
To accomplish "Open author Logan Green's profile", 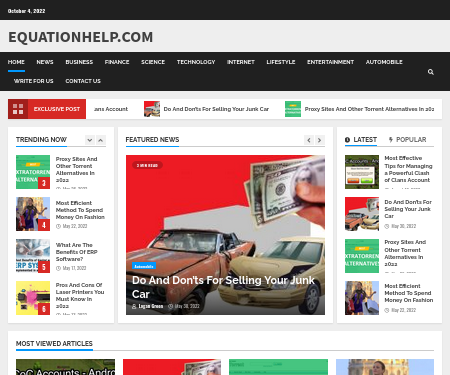I will pos(151,306).
